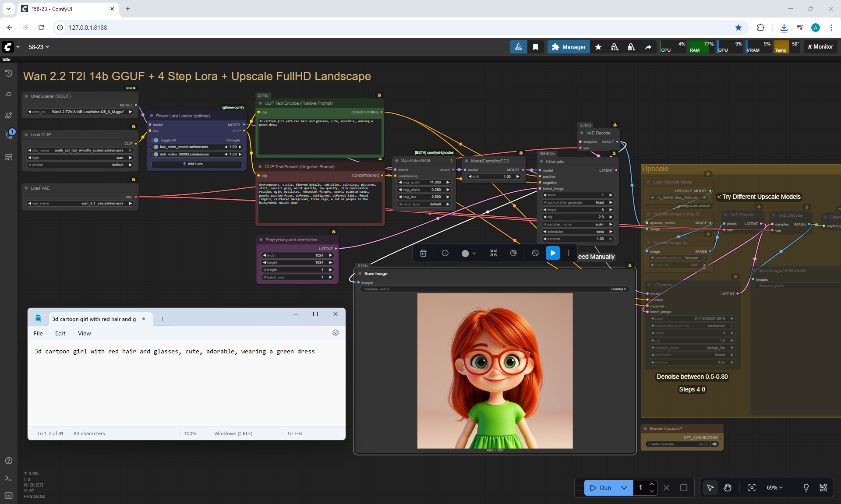Viewport: 841px width, 504px height.
Task: Click the K Monitor button
Action: 820,47
